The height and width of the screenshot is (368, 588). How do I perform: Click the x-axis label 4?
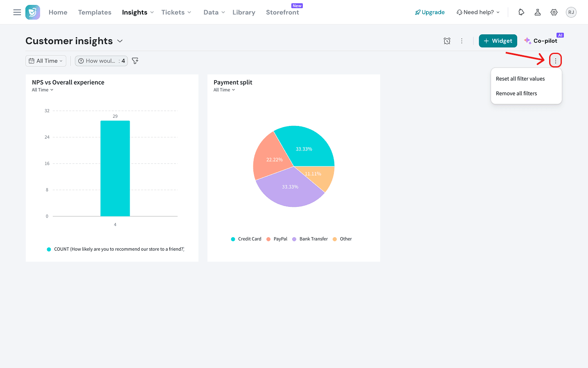(x=115, y=224)
